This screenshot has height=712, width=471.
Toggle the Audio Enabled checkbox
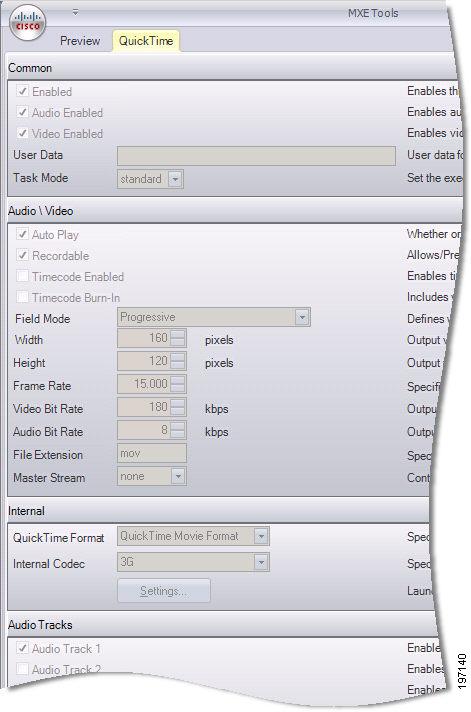click(22, 112)
